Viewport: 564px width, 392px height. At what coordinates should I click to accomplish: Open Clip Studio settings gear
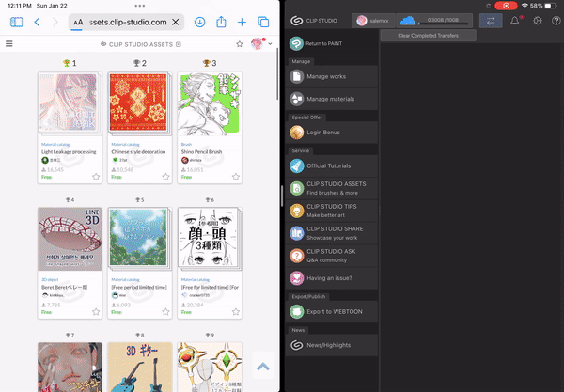pos(538,21)
